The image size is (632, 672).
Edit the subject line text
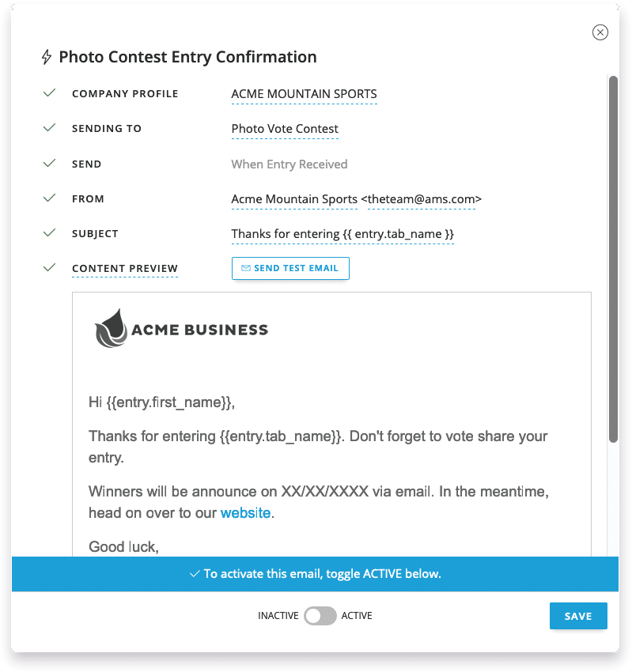point(342,234)
